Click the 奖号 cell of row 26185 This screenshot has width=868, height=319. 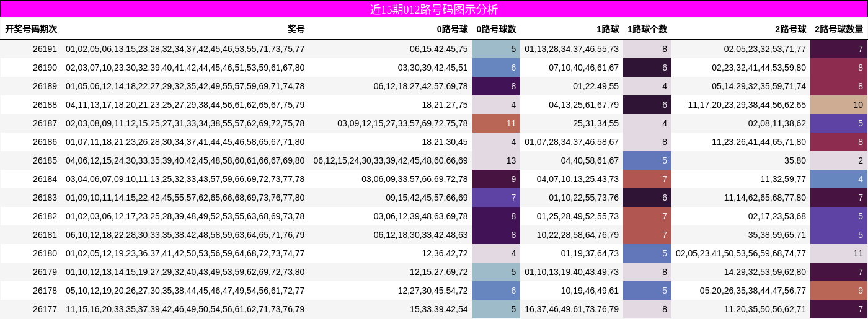coord(185,160)
